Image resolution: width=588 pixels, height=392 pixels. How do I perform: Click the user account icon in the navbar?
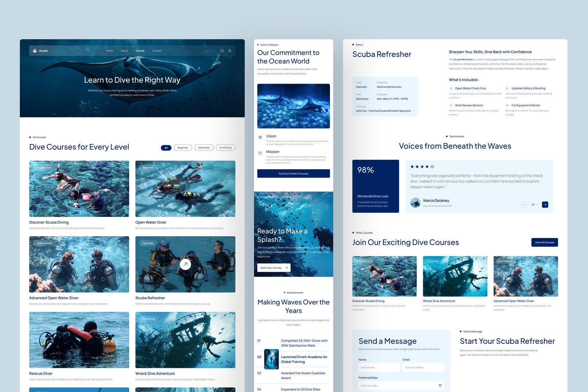tap(229, 51)
